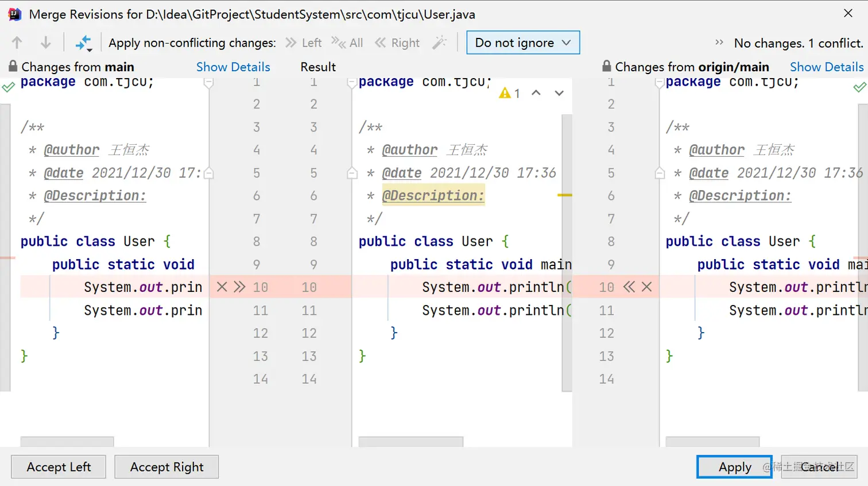Collapse comment fold at line 5 Result pane
The width and height of the screenshot is (868, 486).
point(352,173)
